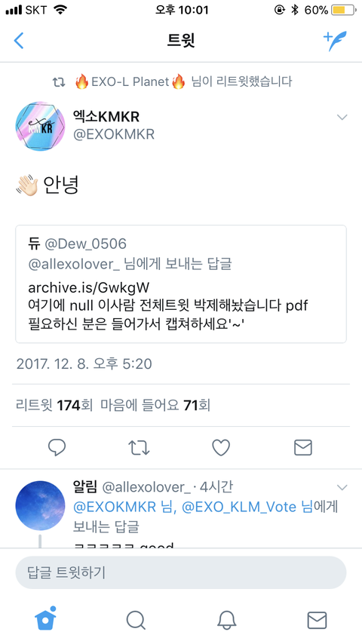Reply to the tweet with the speech bubble icon

tap(57, 448)
